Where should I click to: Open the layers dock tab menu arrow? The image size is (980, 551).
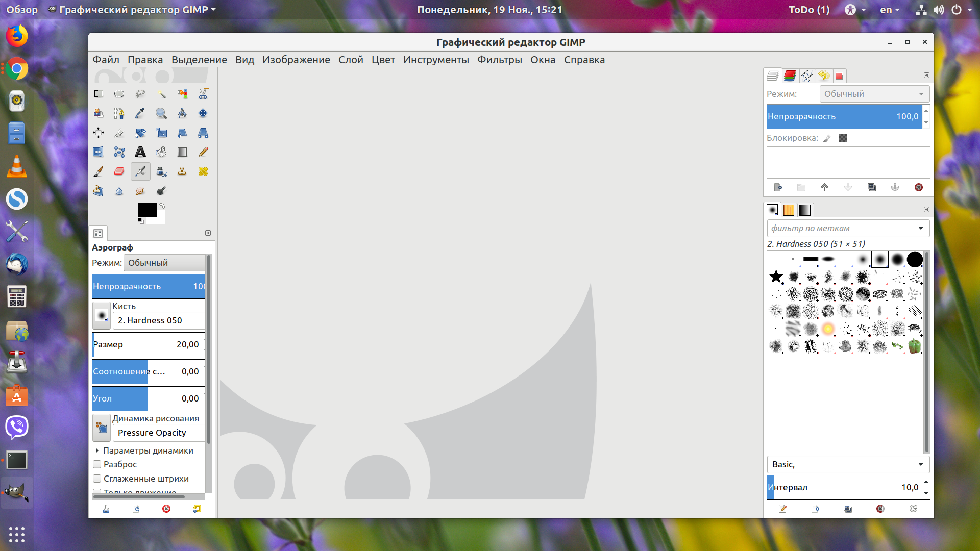[926, 76]
